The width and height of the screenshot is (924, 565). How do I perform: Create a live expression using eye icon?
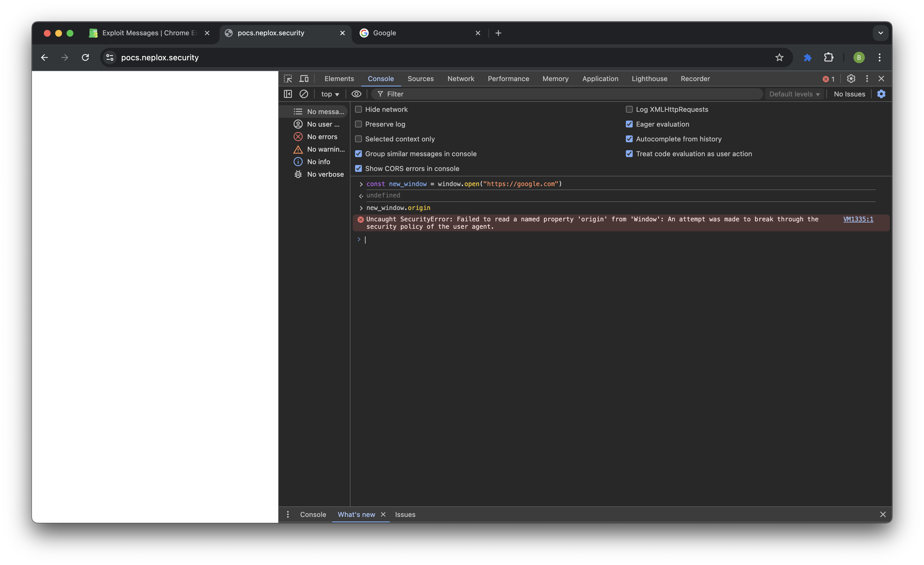[x=356, y=94]
